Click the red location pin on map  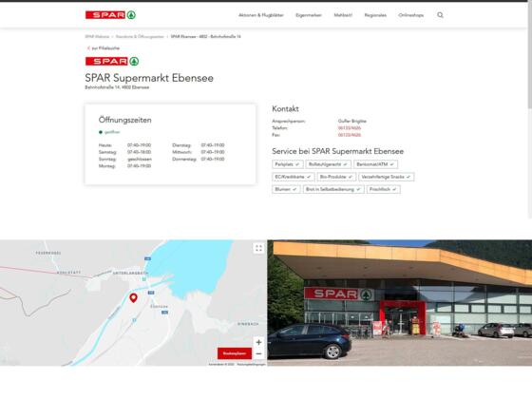(x=133, y=298)
